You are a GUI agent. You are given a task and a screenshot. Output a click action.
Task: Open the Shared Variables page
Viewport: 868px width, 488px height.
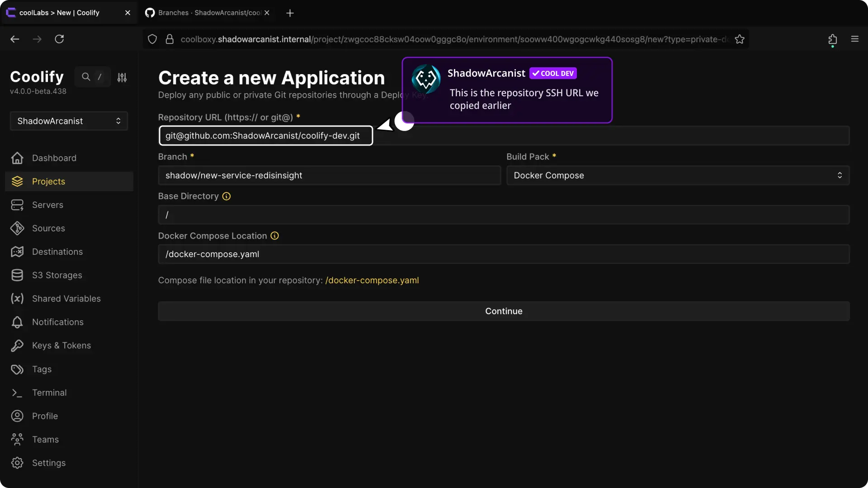pyautogui.click(x=66, y=299)
